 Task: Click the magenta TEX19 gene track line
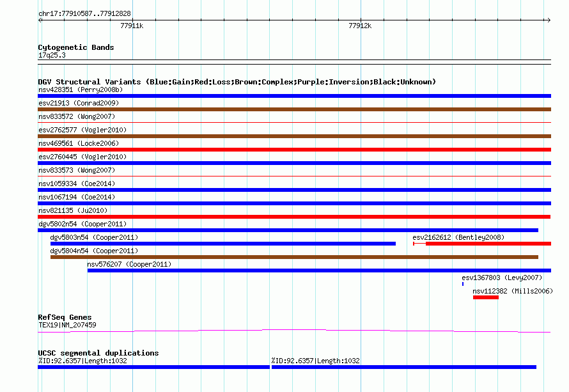pyautogui.click(x=294, y=331)
